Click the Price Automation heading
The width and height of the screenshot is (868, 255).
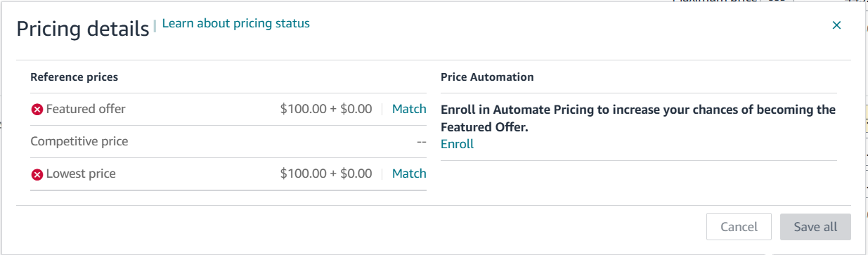(487, 77)
